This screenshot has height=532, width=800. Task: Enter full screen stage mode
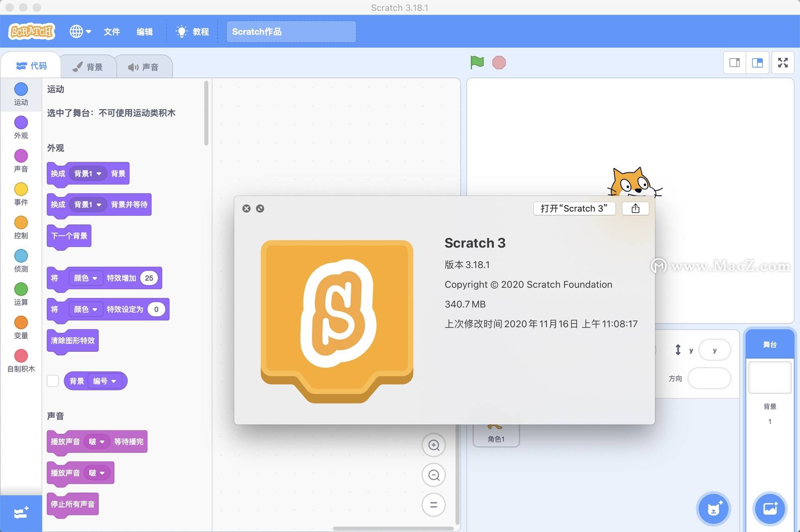tap(783, 63)
